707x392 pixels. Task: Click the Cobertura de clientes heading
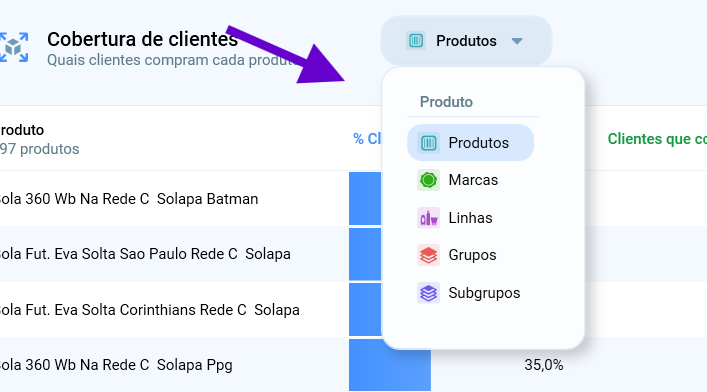point(142,39)
